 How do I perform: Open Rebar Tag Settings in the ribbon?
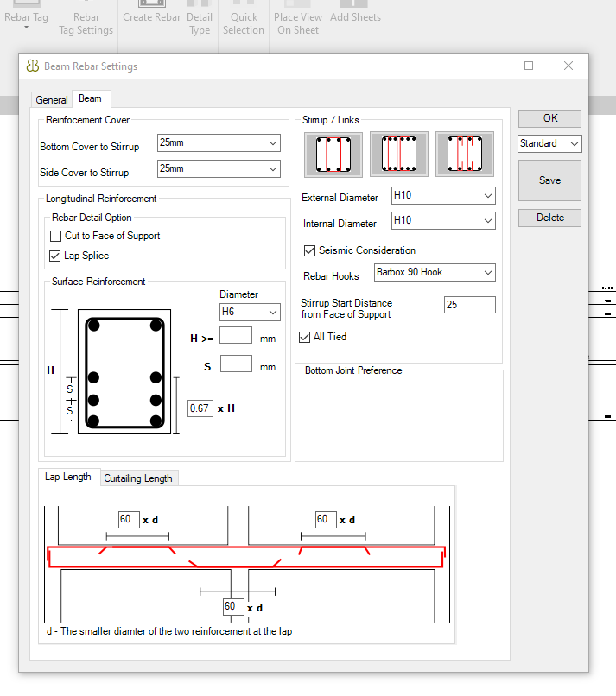click(x=86, y=23)
